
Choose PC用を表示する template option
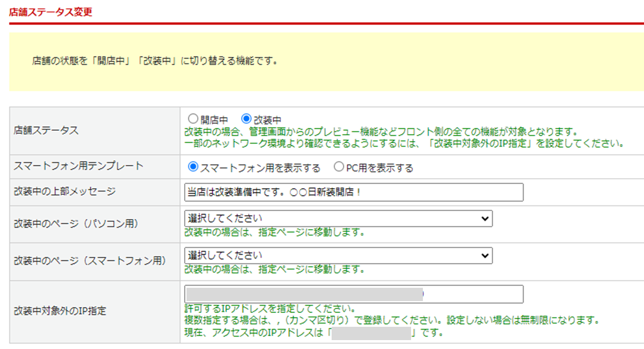click(339, 167)
